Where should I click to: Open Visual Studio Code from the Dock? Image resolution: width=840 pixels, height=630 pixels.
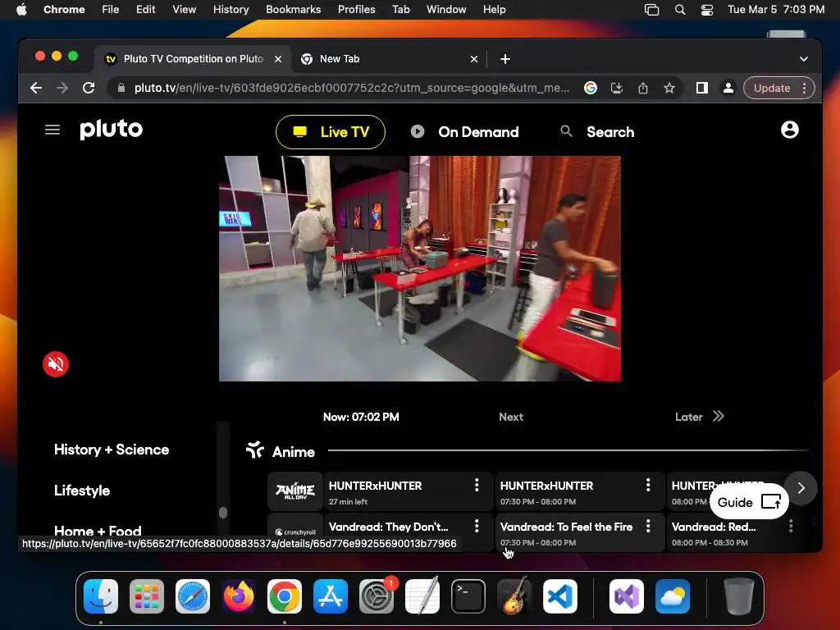click(x=559, y=596)
